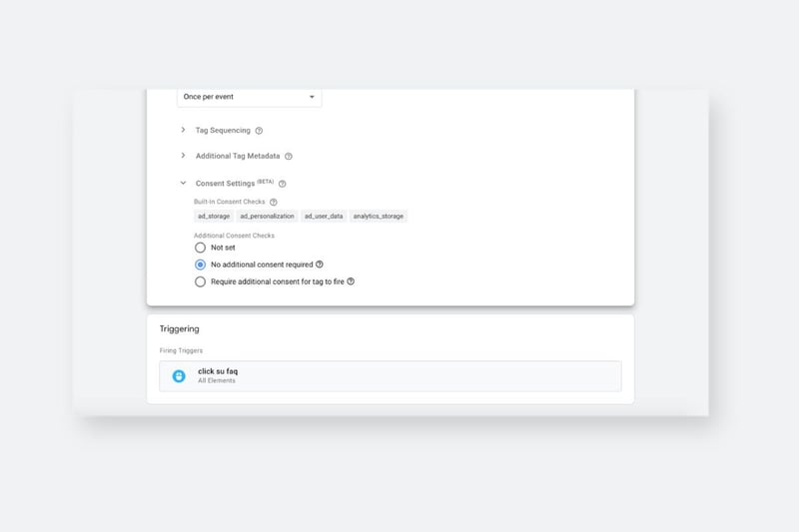Click the Triggering section heading
Screen dimensions: 799x532
tap(180, 328)
